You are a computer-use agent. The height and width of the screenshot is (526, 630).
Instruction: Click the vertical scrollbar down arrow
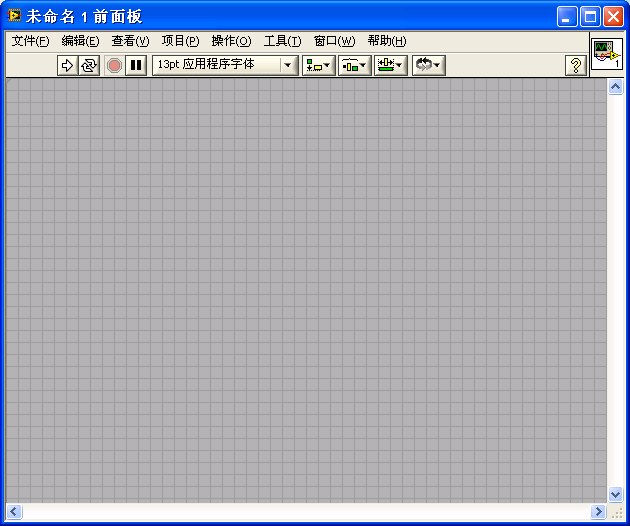click(x=615, y=494)
